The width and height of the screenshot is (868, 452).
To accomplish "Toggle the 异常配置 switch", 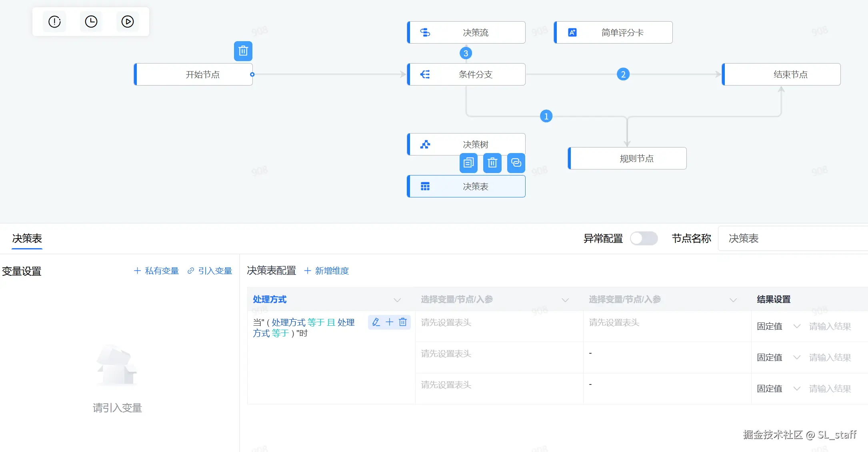I will (x=644, y=239).
